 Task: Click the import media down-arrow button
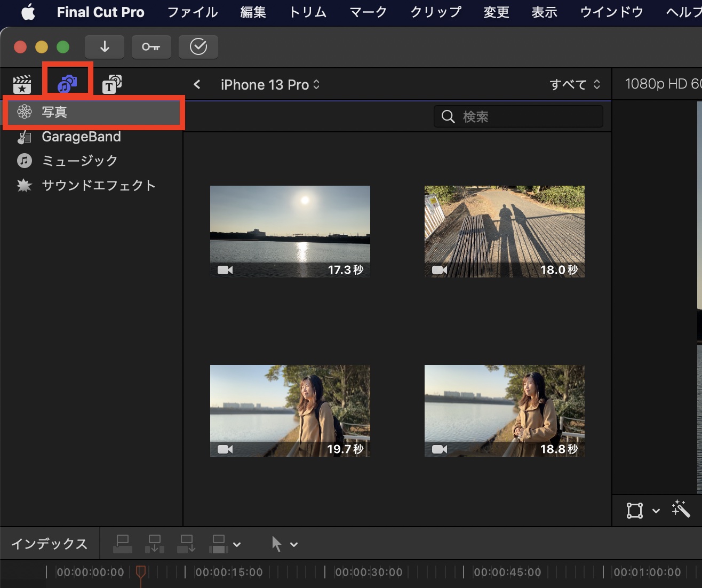105,47
